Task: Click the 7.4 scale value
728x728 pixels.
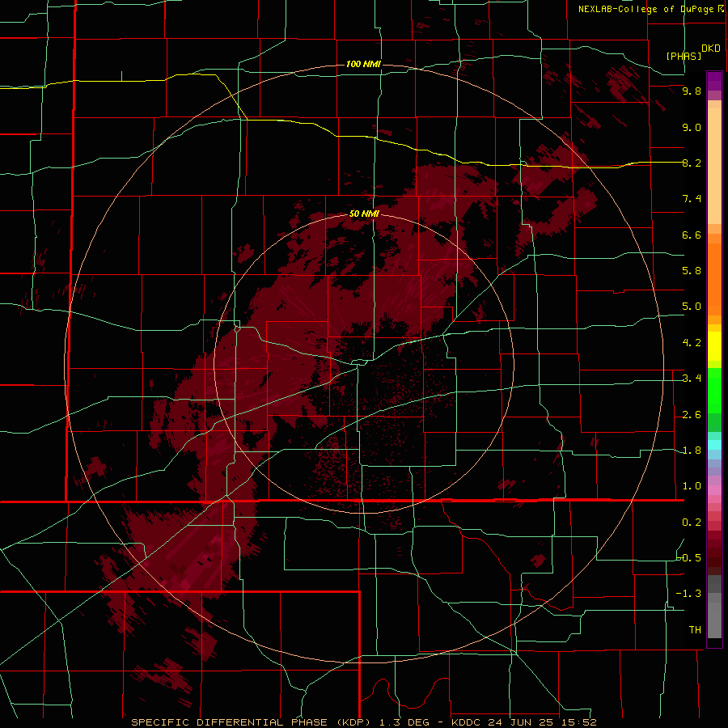Action: tap(692, 199)
